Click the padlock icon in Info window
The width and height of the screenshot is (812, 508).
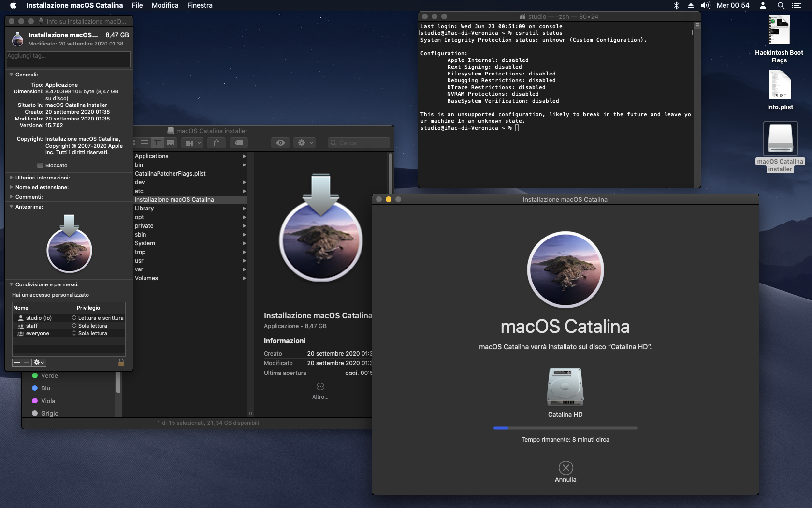[x=121, y=362]
